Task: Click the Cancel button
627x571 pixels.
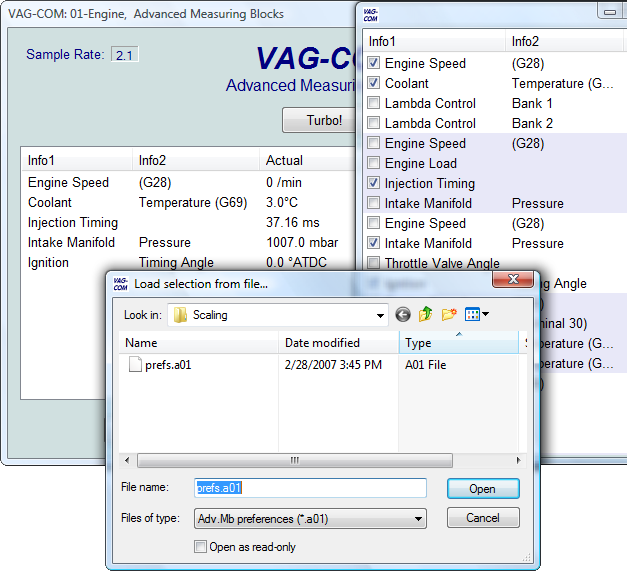Action: [483, 518]
